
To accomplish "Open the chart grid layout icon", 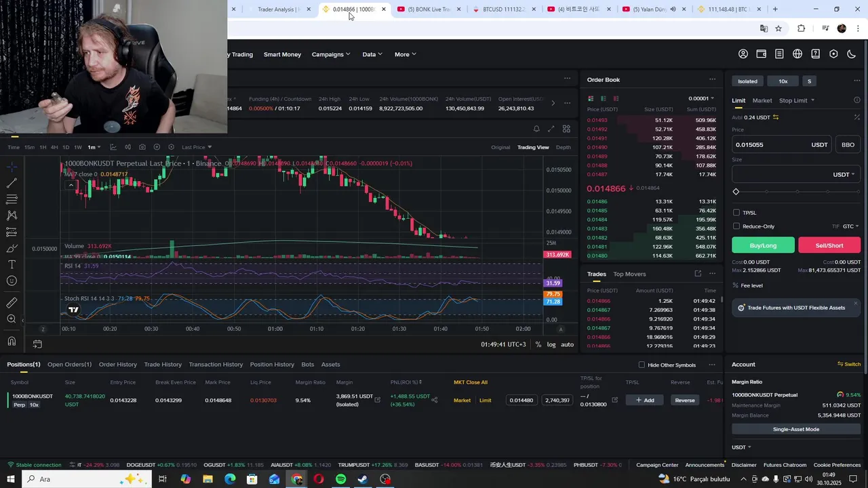I will pyautogui.click(x=566, y=129).
